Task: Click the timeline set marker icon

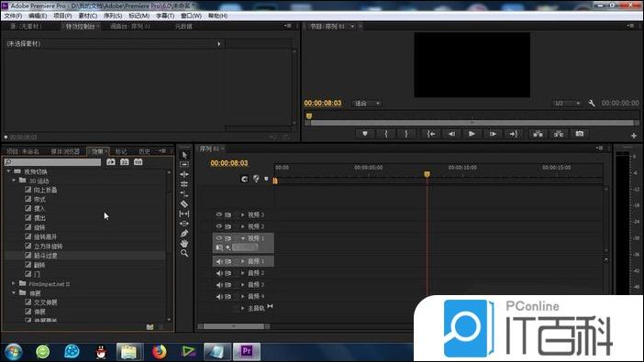Action: tap(266, 179)
